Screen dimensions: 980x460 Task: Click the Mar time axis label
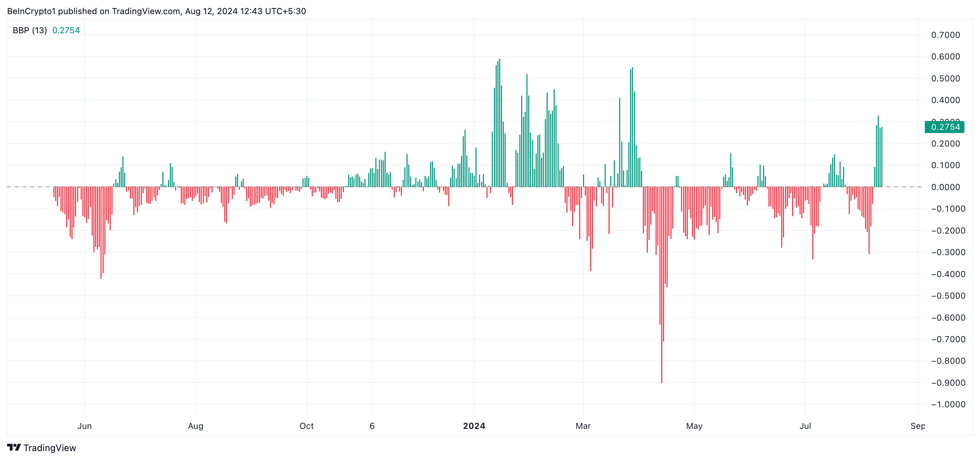pyautogui.click(x=583, y=426)
